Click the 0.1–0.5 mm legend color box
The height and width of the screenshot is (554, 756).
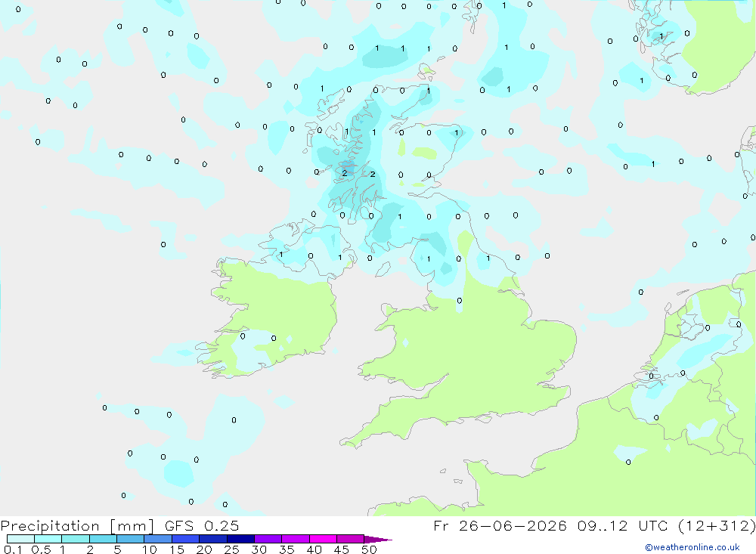tap(20, 539)
